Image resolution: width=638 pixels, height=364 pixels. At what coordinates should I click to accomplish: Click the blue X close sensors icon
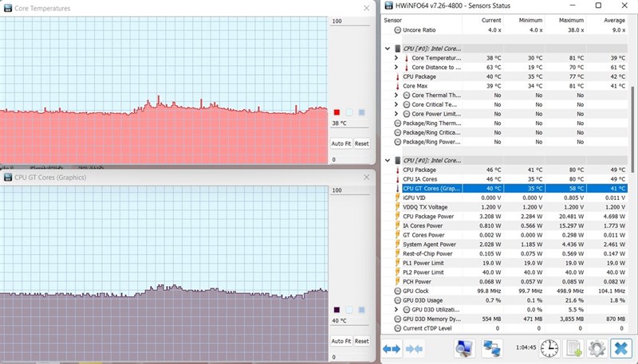click(621, 349)
